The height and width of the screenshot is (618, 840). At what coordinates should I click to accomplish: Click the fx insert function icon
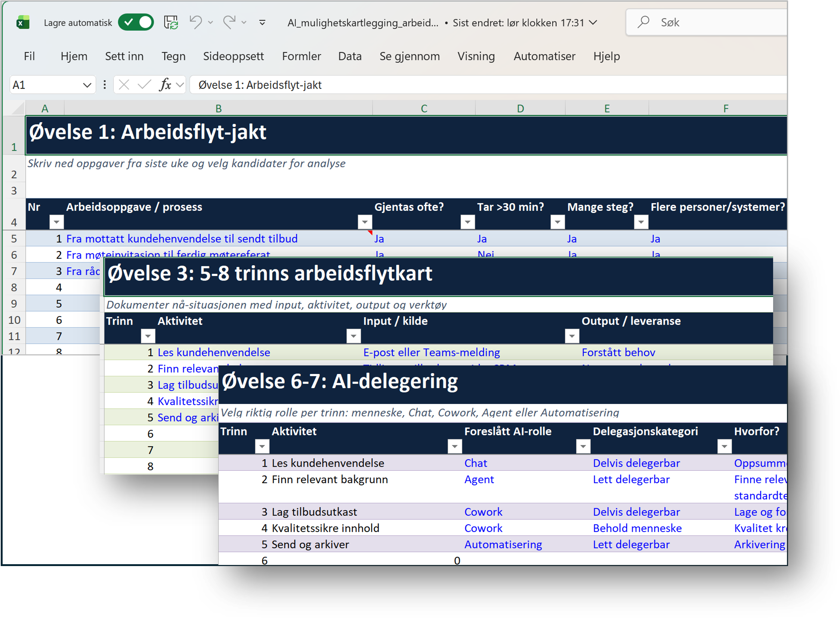(x=165, y=85)
